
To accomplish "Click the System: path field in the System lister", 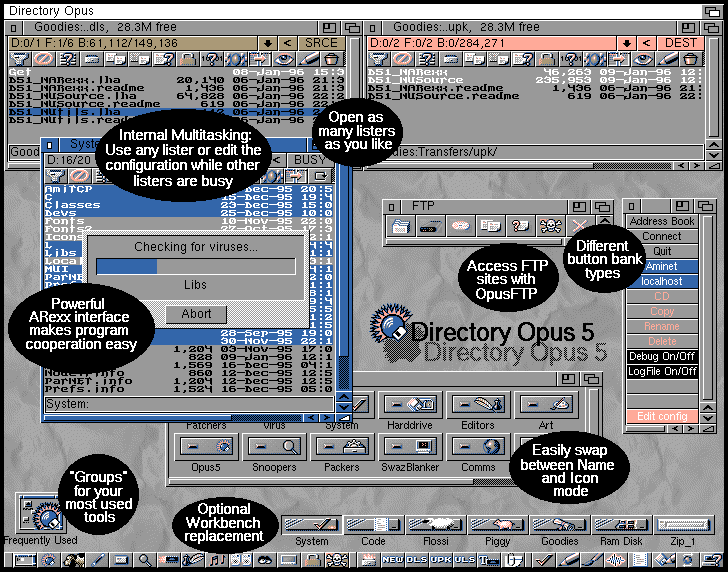I will [188, 404].
